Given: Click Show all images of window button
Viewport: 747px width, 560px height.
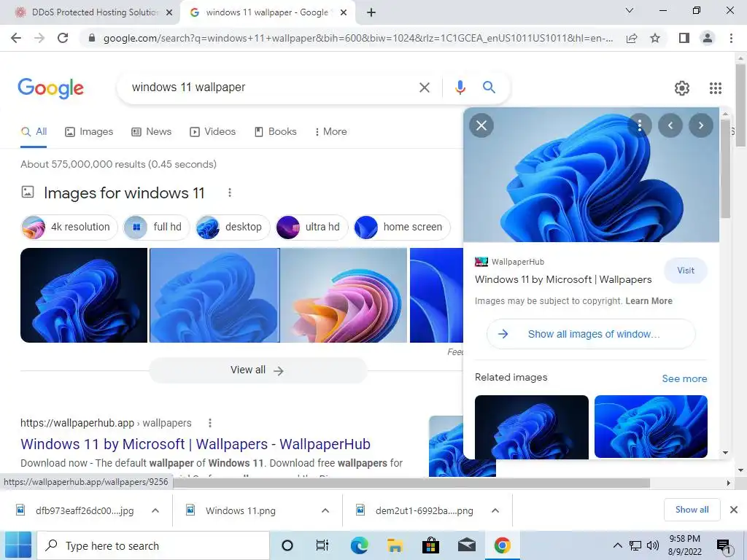Looking at the screenshot, I should (x=591, y=334).
